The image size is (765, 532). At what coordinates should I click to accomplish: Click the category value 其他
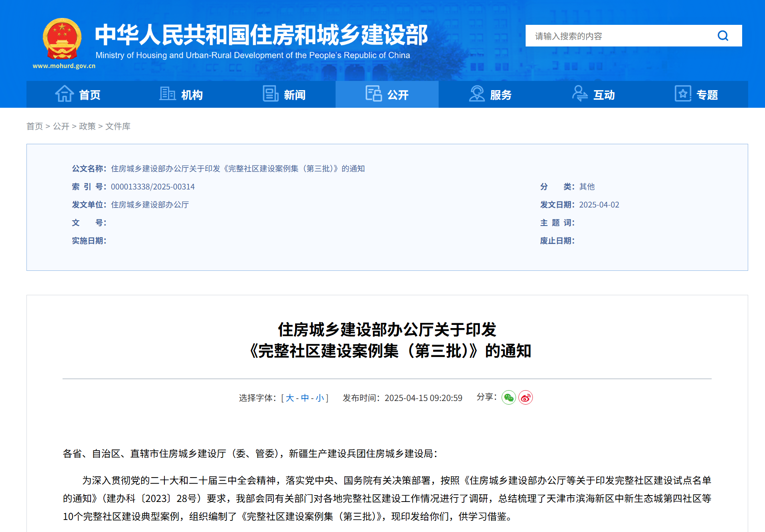coord(587,187)
